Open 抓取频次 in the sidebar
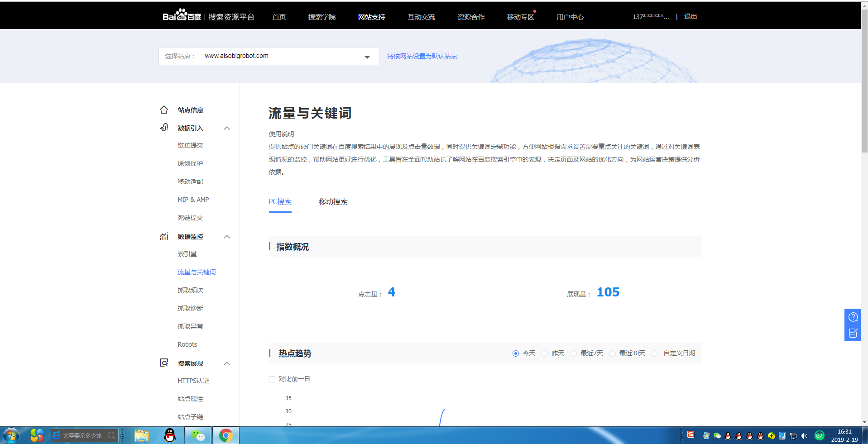Screen dimensions: 868x444 coord(190,290)
